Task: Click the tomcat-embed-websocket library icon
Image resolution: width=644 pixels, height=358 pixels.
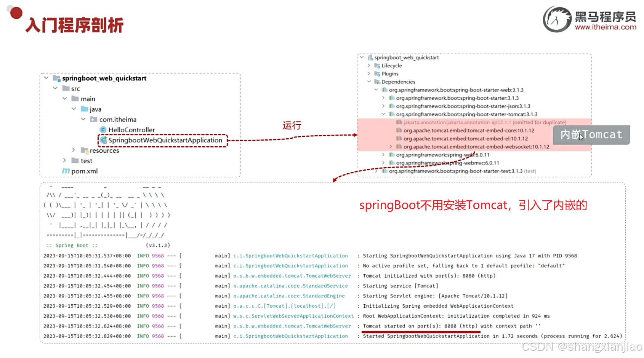Action: 399,147
